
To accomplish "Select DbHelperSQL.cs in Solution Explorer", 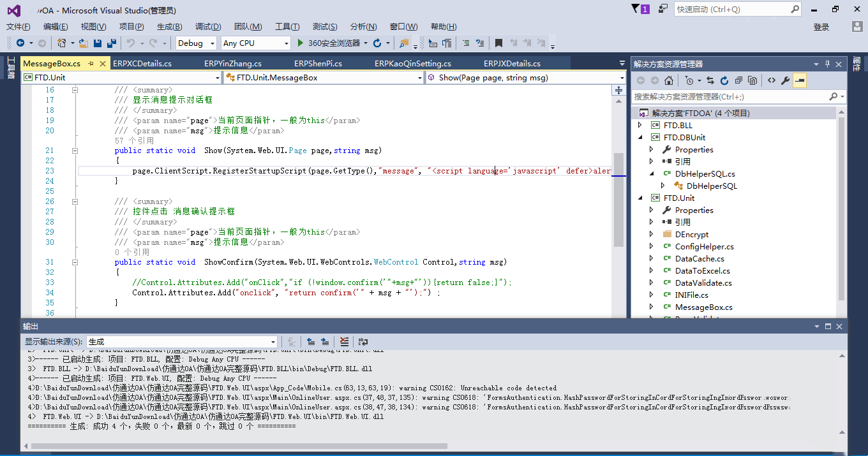I will point(705,174).
